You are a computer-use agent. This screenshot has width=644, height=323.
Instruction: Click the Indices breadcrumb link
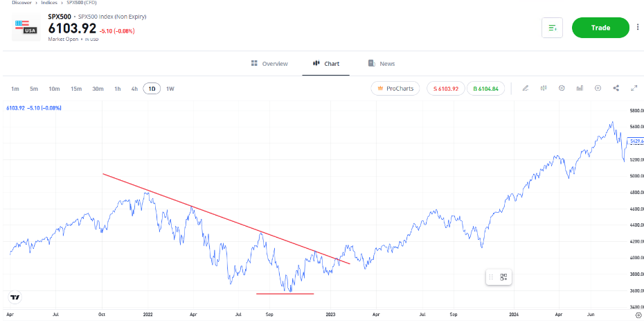click(x=49, y=3)
